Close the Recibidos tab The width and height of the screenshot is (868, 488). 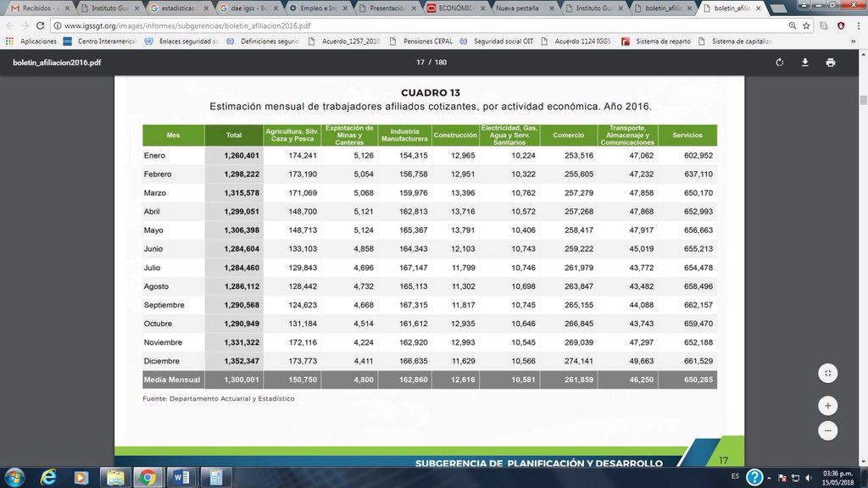67,8
